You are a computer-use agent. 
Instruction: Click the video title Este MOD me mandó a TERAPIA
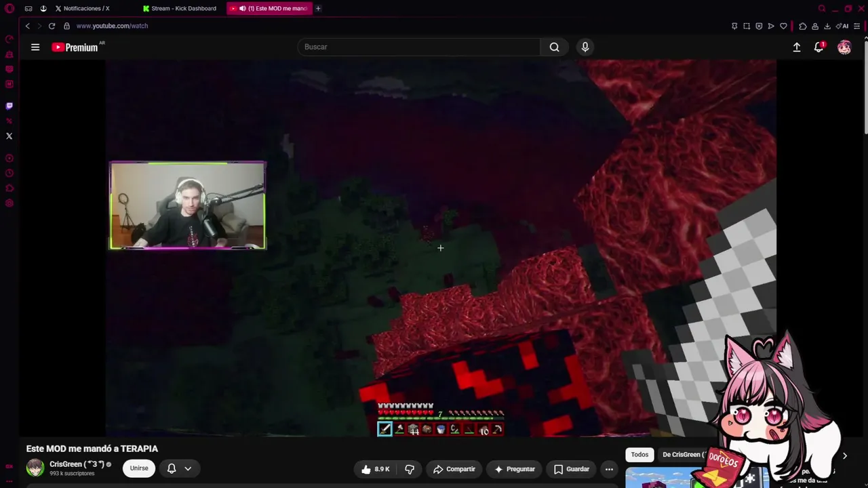click(92, 449)
